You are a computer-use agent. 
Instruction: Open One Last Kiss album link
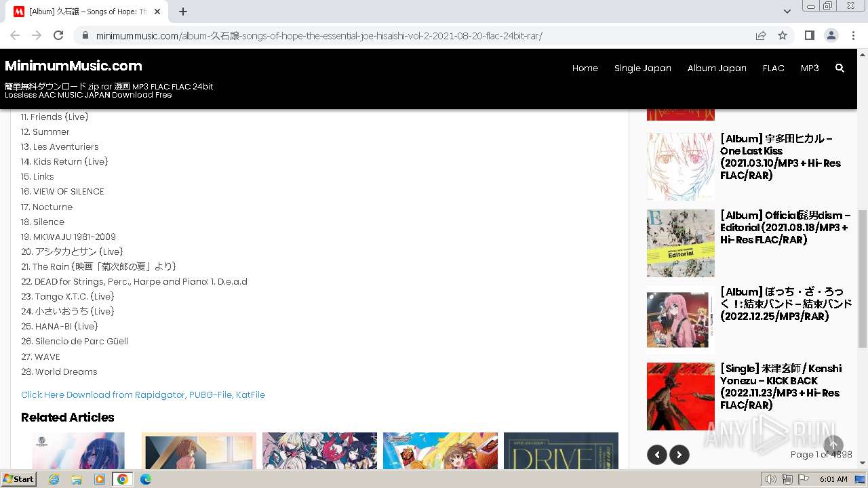click(780, 157)
